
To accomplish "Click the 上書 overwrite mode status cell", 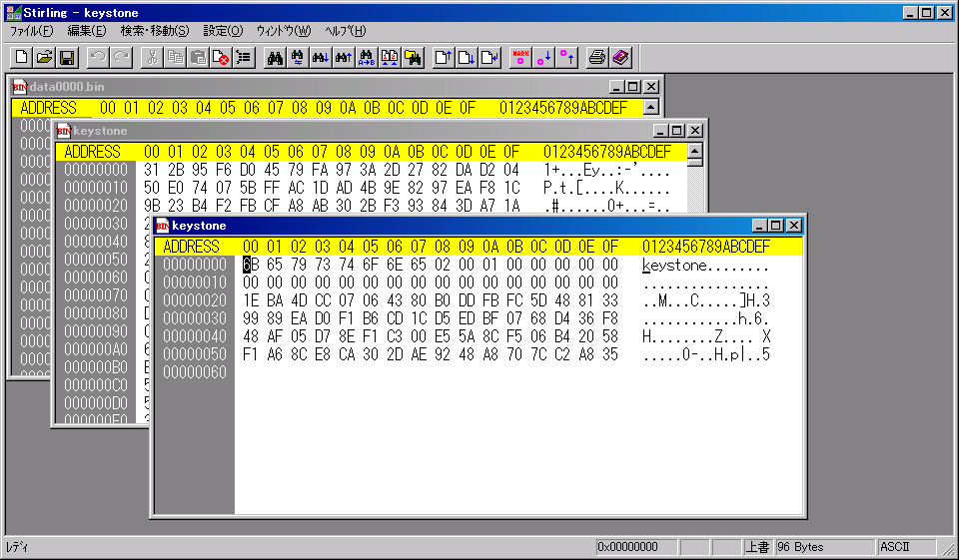I will coord(758,547).
